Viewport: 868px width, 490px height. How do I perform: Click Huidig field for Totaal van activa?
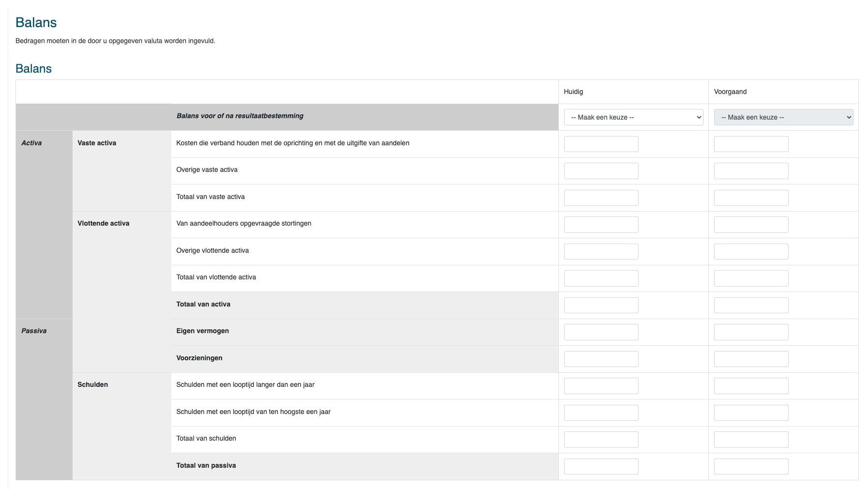coord(601,305)
